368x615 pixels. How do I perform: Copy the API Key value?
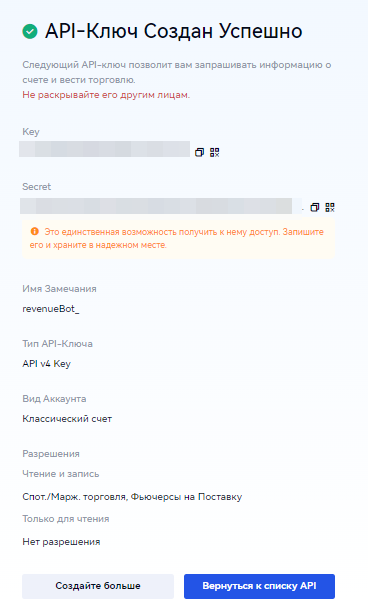199,152
